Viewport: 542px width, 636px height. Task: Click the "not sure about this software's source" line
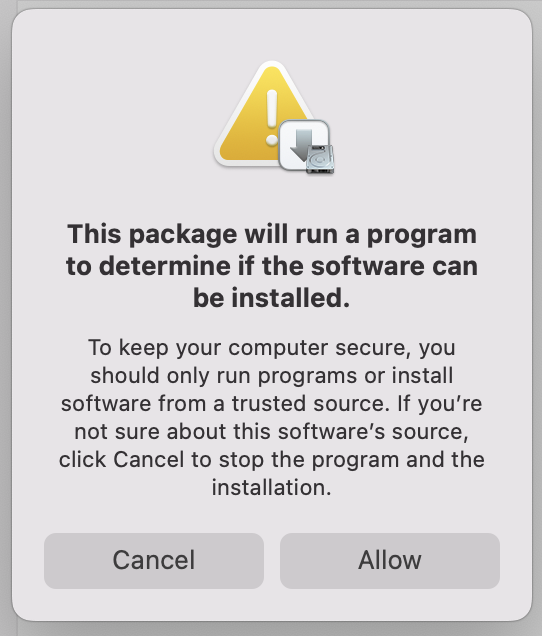271,431
